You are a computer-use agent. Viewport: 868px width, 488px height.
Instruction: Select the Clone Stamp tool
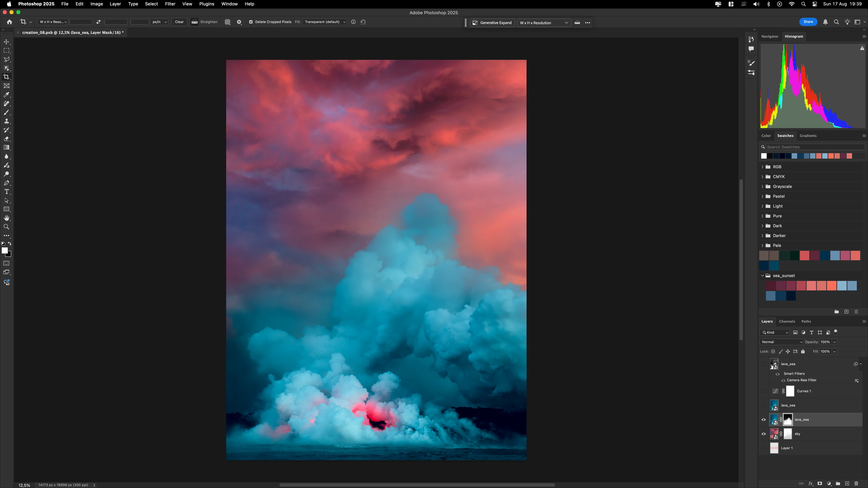coord(6,121)
